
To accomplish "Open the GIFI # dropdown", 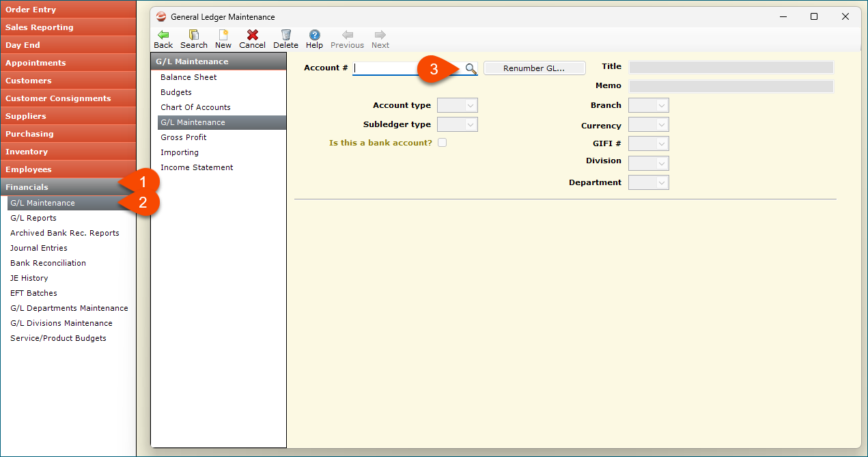I will pos(649,143).
